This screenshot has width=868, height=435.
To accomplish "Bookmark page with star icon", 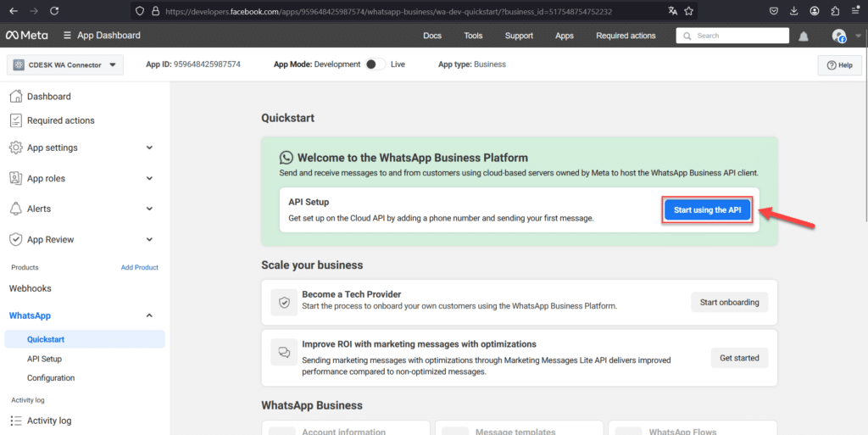I will [x=688, y=10].
